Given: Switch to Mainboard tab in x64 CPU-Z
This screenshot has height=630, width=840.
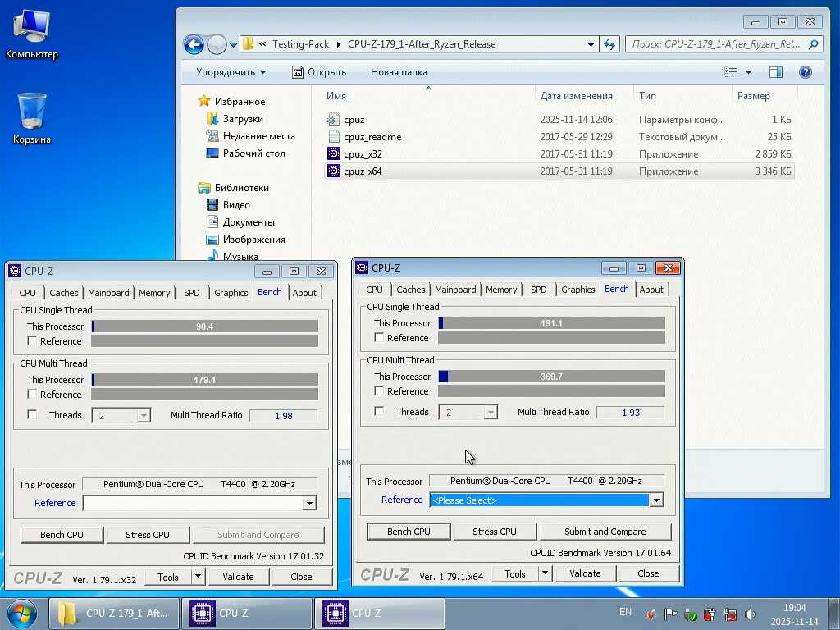Looking at the screenshot, I should [455, 290].
